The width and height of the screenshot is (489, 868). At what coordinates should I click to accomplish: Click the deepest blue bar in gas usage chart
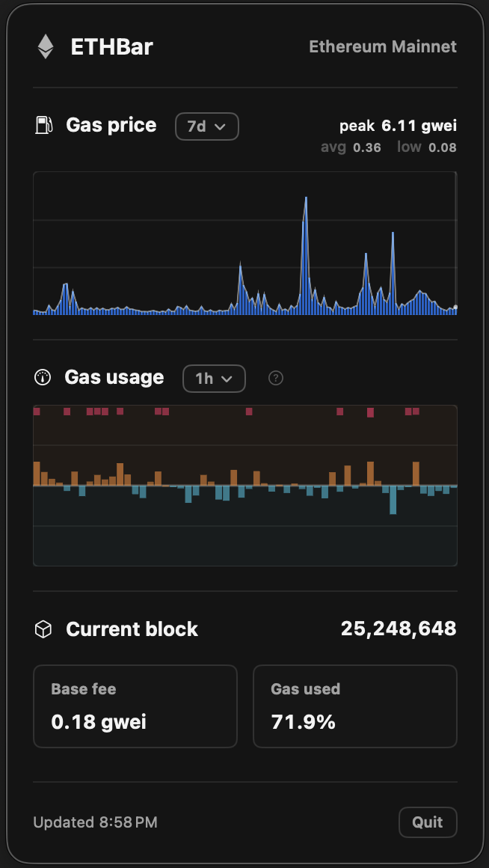tap(393, 500)
